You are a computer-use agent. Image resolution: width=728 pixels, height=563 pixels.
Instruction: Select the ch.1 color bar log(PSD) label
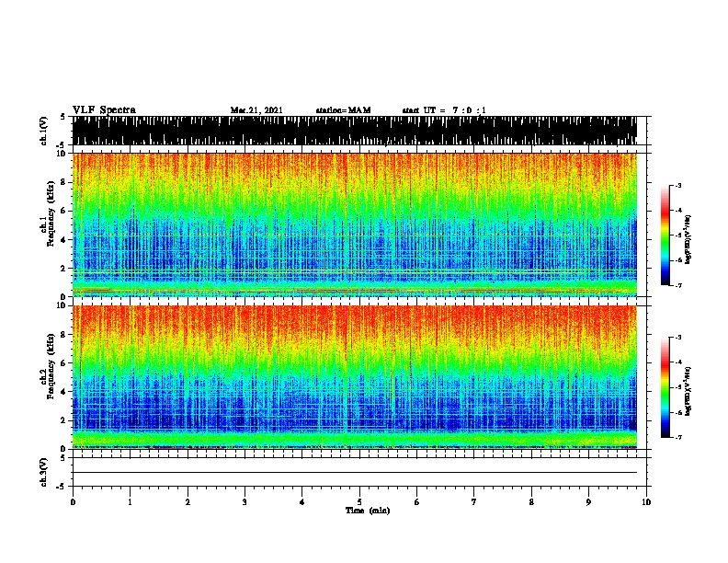[688, 239]
